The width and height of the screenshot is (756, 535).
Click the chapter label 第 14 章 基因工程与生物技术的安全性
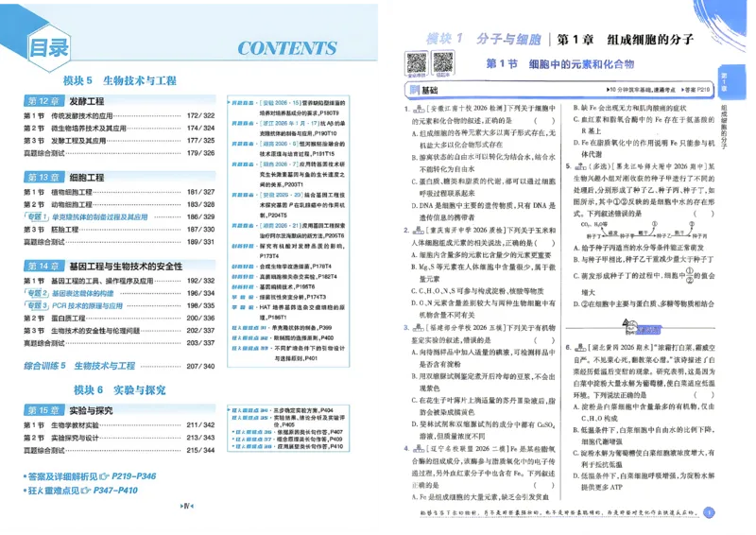103,267
